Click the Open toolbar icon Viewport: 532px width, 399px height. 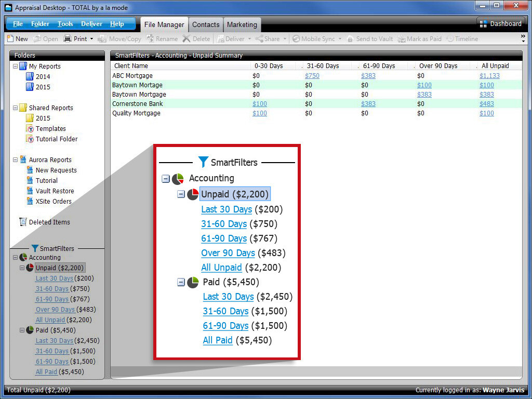37,38
